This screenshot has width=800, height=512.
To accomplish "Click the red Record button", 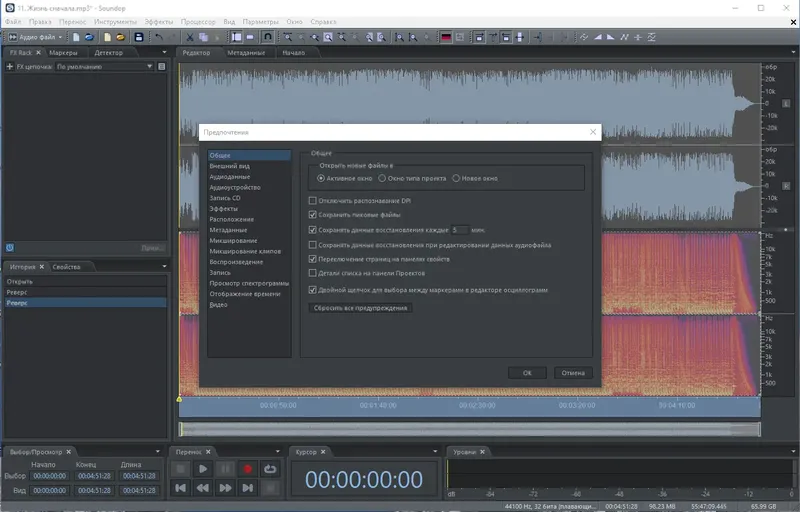I will pos(248,468).
